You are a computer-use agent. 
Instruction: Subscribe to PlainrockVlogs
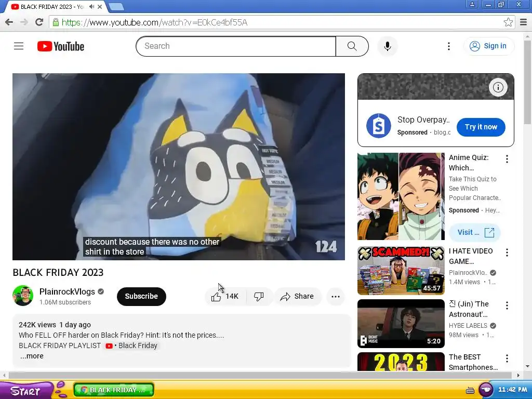[x=141, y=296]
